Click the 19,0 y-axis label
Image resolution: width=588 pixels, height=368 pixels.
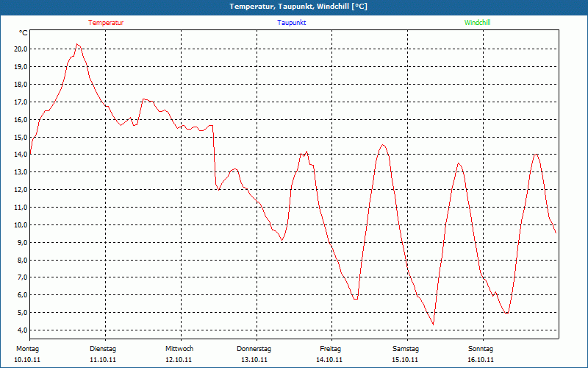(21, 67)
